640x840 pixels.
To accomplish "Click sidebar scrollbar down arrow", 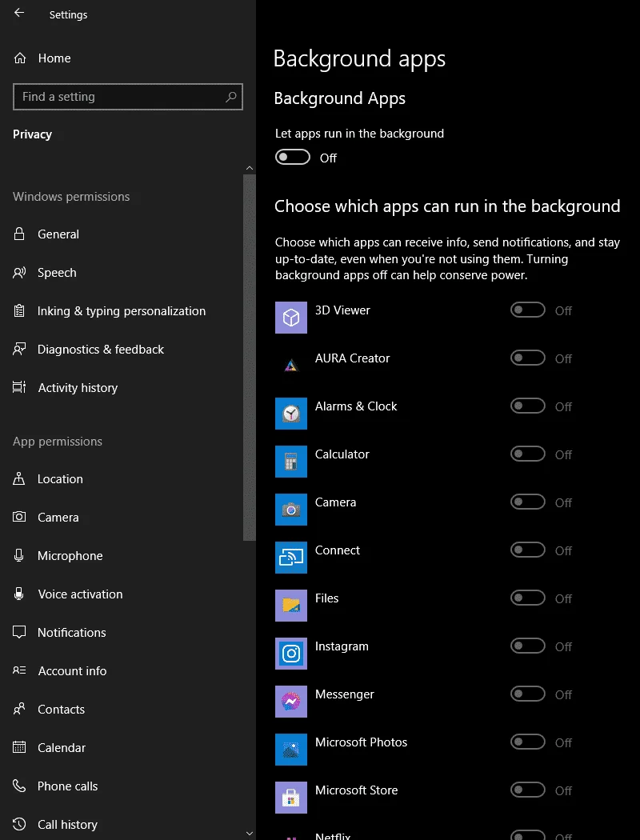I will click(250, 833).
